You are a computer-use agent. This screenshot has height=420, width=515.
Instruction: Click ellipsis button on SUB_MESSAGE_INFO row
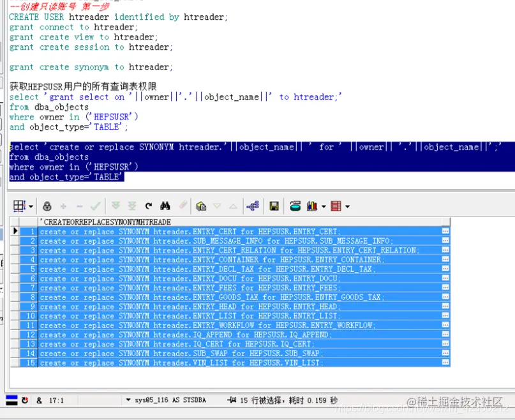pos(445,241)
